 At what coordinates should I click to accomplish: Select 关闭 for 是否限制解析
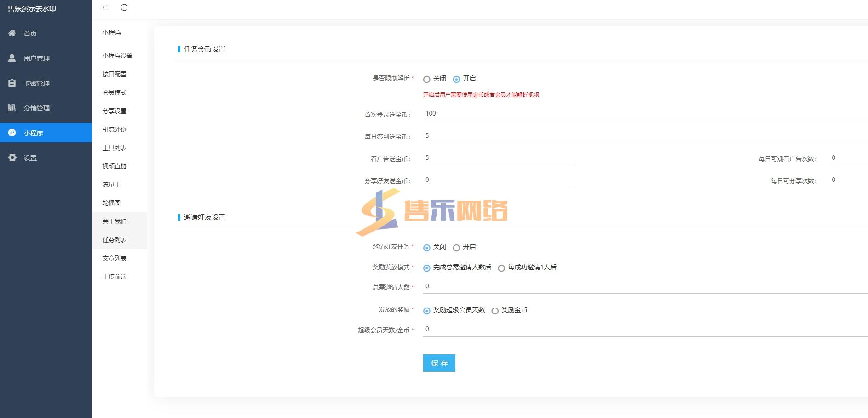click(x=427, y=79)
